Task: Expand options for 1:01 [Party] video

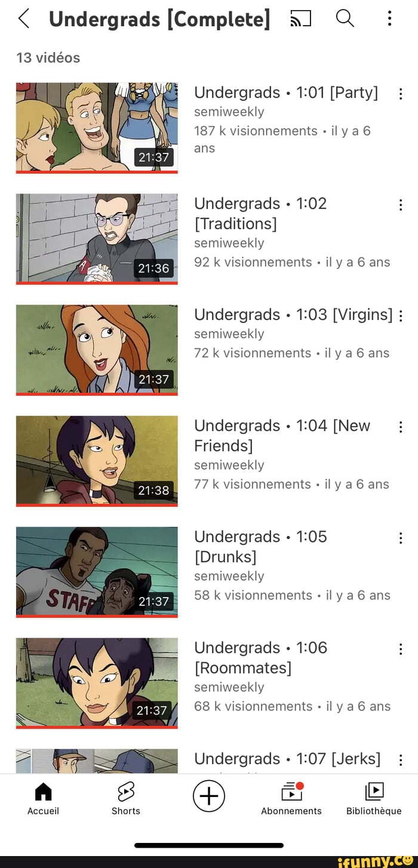Action: coord(401,94)
